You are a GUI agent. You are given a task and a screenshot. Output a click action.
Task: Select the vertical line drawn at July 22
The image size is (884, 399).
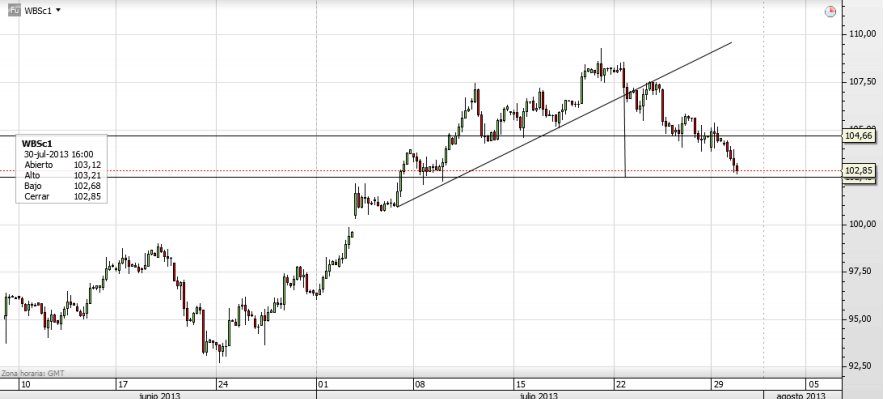[x=625, y=135]
